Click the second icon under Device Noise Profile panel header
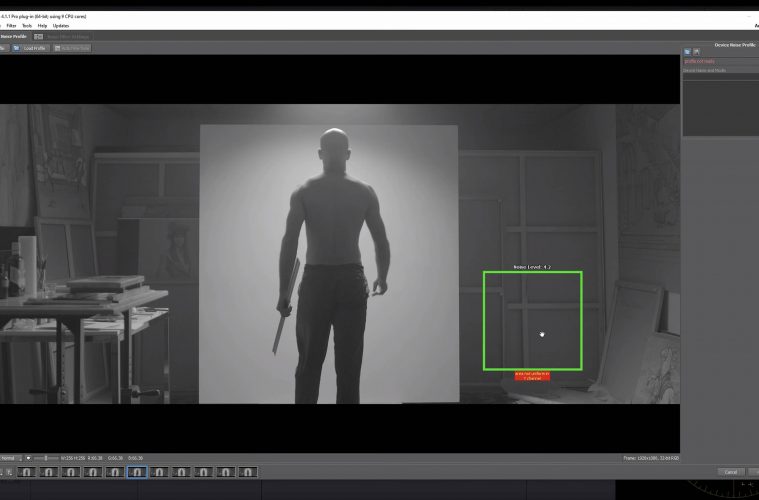 (696, 51)
